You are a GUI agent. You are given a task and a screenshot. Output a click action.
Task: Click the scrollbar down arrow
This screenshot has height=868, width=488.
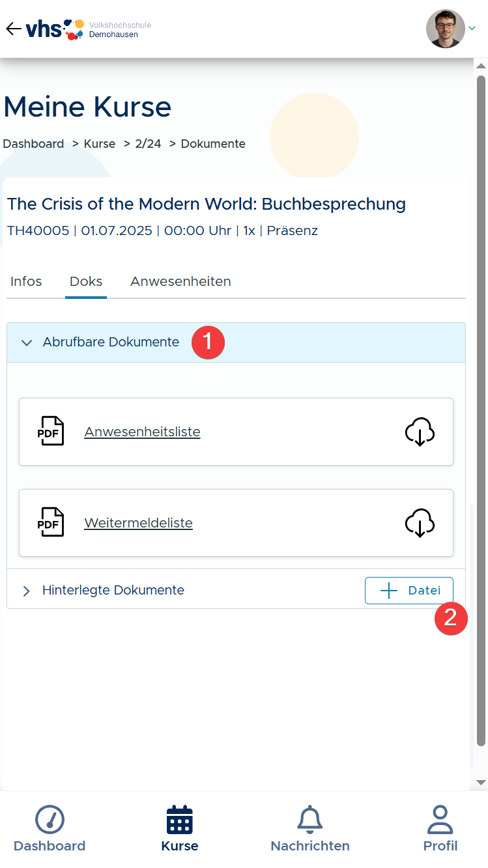coord(481,782)
